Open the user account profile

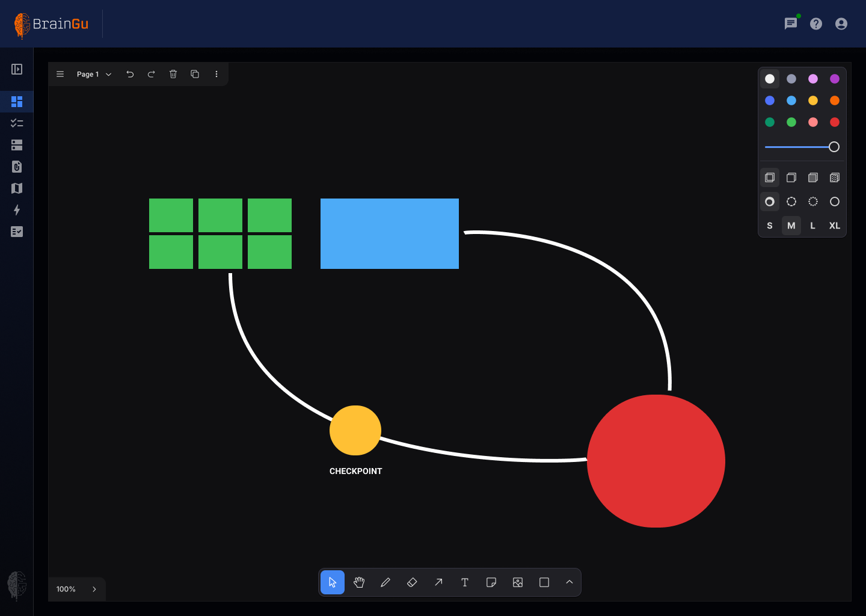[841, 23]
